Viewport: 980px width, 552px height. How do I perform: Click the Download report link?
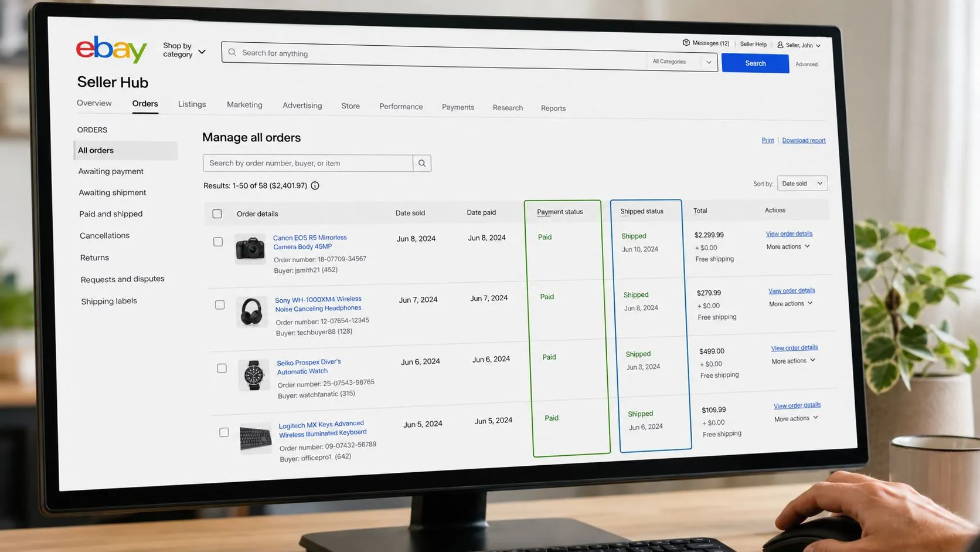[804, 140]
